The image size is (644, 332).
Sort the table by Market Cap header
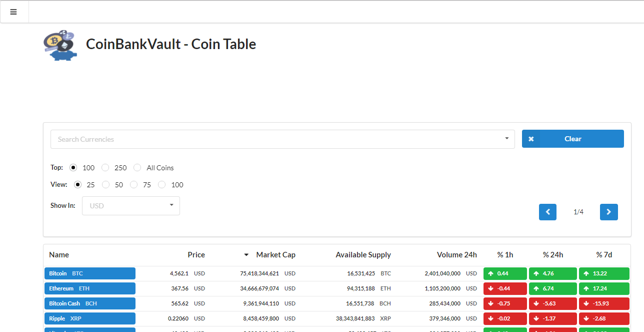click(x=275, y=255)
